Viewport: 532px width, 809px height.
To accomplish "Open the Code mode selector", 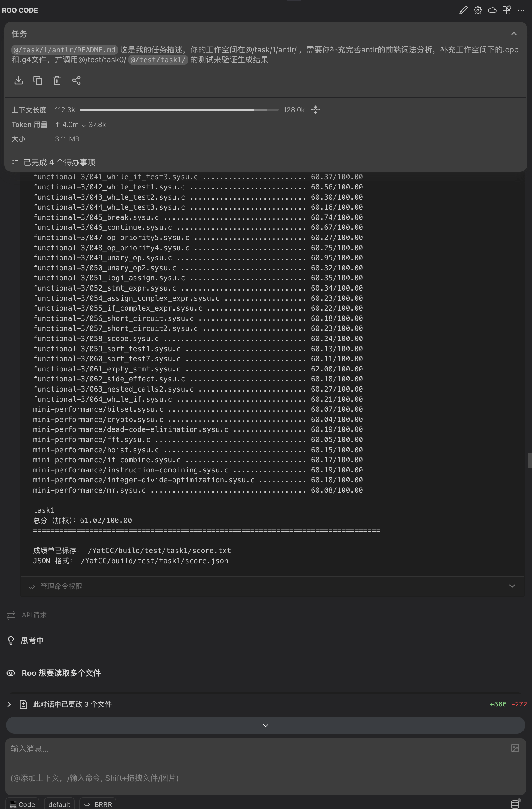I will click(x=23, y=804).
